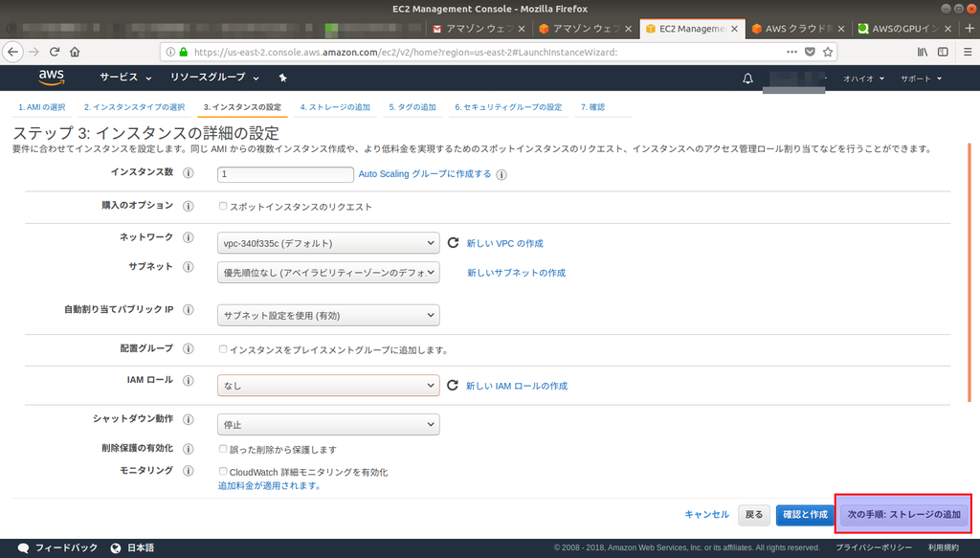Click 追加料金が適用されます link
980x558 pixels.
[269, 485]
